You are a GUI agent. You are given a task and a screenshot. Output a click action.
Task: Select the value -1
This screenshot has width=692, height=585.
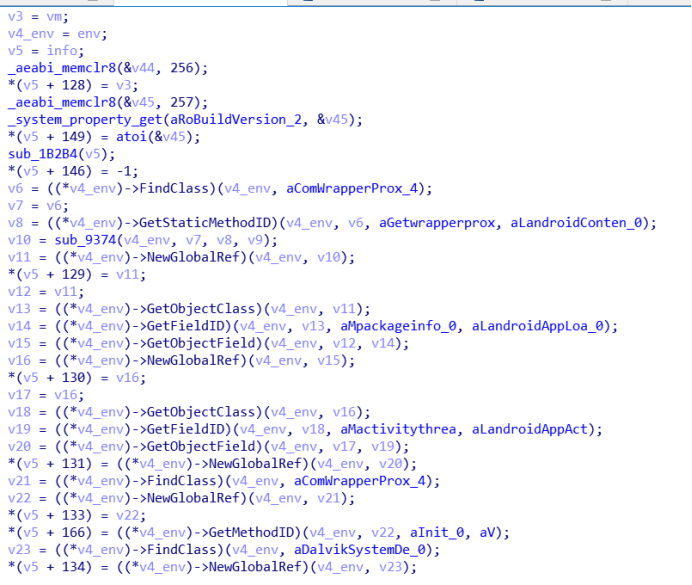coord(124,171)
